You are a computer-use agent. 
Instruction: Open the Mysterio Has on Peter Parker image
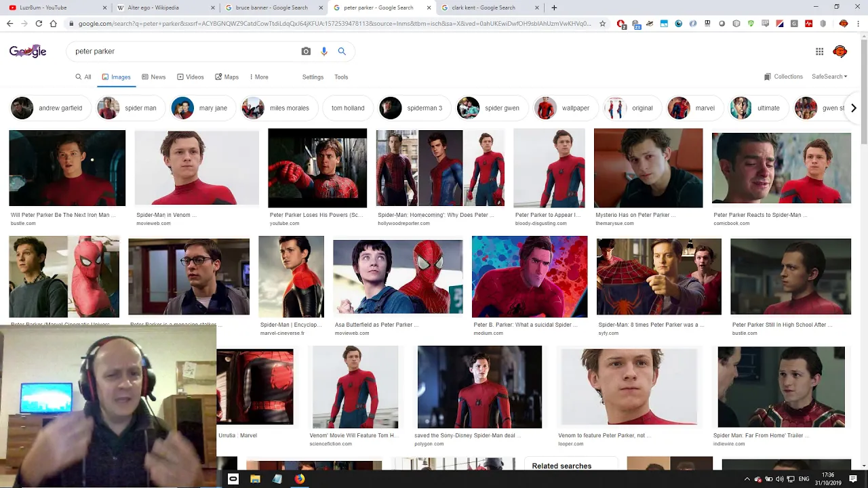[648, 168]
